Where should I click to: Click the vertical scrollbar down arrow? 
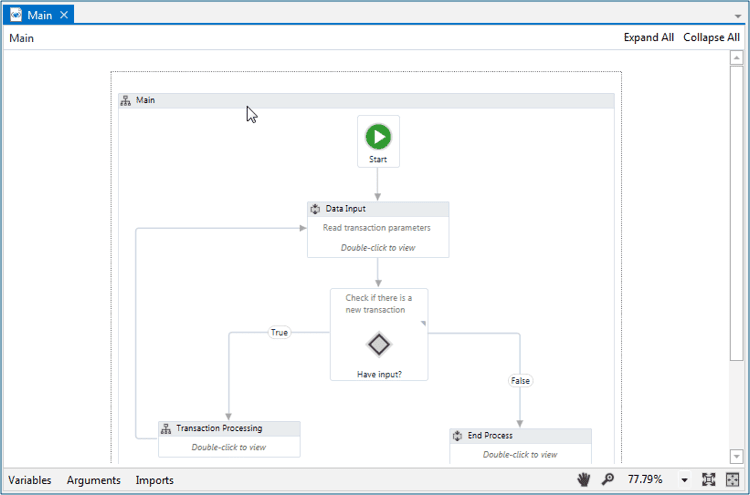tap(737, 458)
